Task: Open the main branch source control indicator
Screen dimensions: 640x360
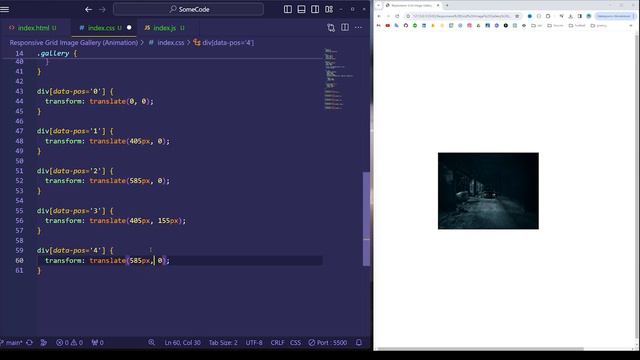Action: pyautogui.click(x=11, y=342)
